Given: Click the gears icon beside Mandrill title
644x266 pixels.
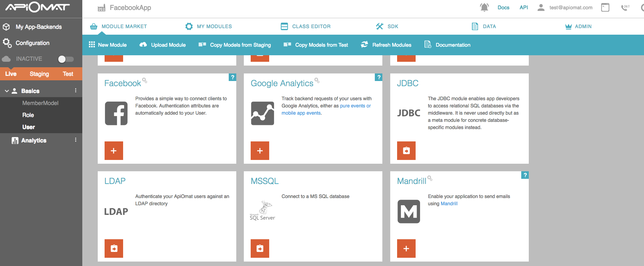Looking at the screenshot, I should [430, 178].
